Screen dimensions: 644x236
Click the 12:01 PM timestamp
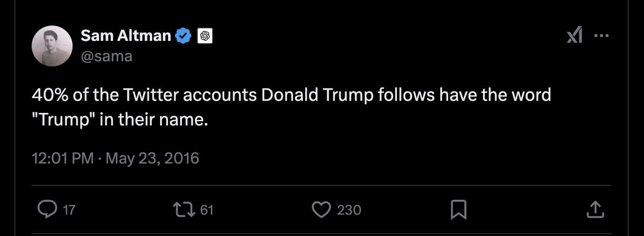tap(63, 158)
